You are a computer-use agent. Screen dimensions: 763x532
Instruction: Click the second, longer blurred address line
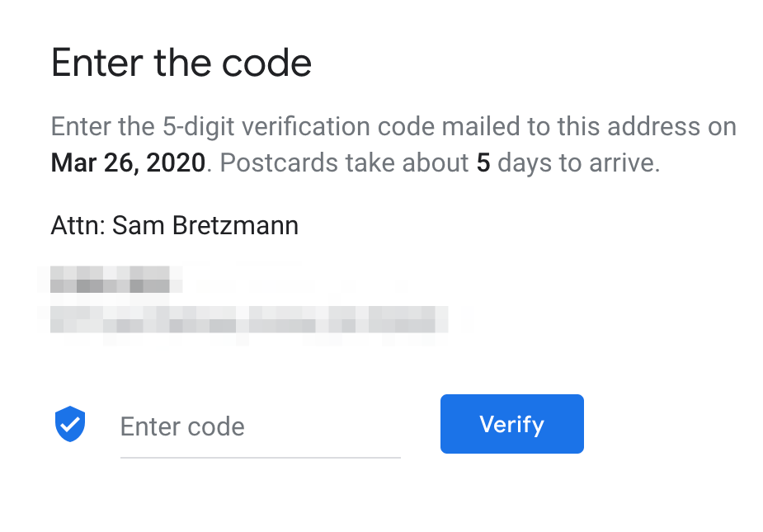coord(249,319)
